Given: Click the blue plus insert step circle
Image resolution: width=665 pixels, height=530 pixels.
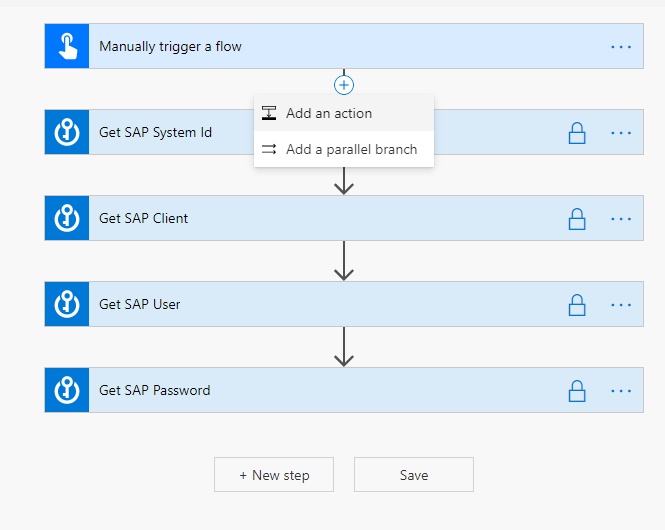Looking at the screenshot, I should pyautogui.click(x=344, y=85).
